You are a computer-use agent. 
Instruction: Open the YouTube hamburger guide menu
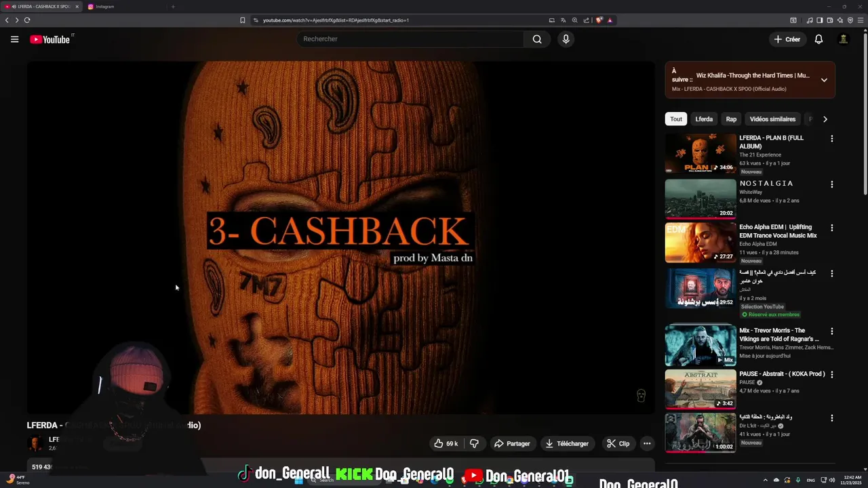(x=14, y=39)
